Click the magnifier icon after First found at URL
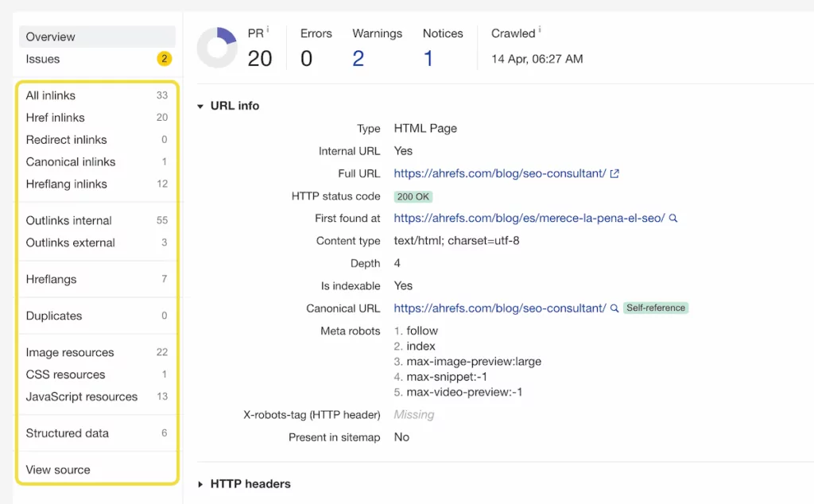 (673, 218)
